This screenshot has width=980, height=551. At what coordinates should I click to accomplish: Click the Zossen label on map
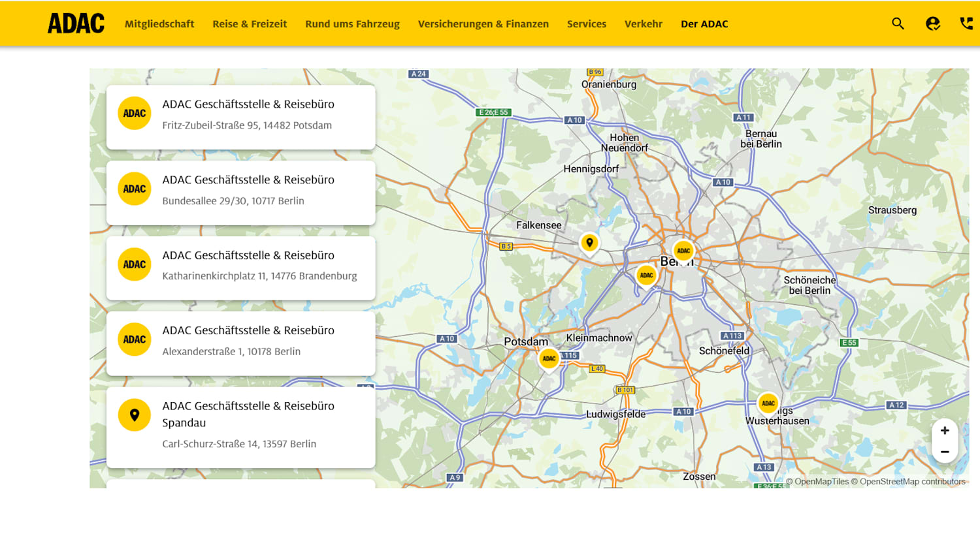[699, 477]
